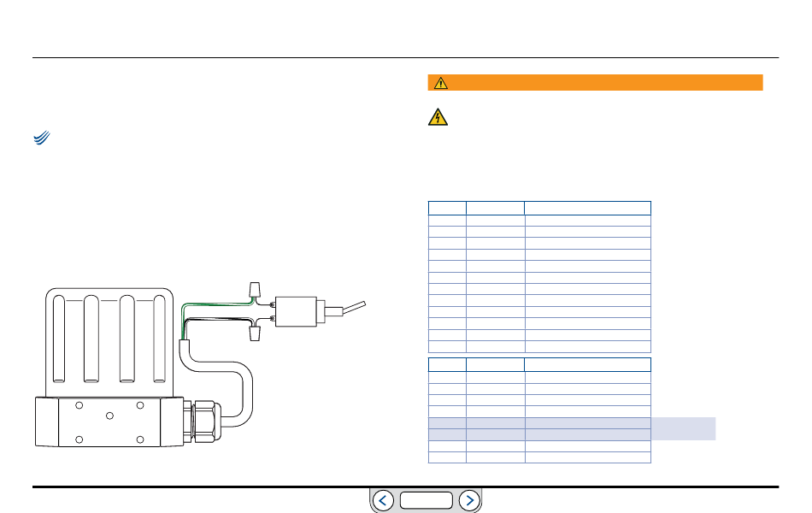Image resolution: width=812 pixels, height=513 pixels.
Task: Click the page number field between arrows
Action: [x=427, y=500]
